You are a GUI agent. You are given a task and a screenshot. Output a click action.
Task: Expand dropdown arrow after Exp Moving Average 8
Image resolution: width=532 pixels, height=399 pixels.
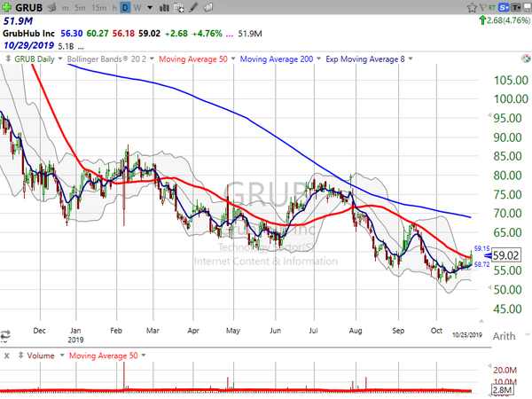411,59
